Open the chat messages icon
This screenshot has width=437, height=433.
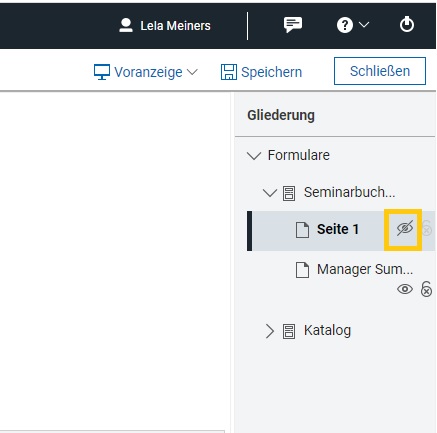click(x=293, y=25)
